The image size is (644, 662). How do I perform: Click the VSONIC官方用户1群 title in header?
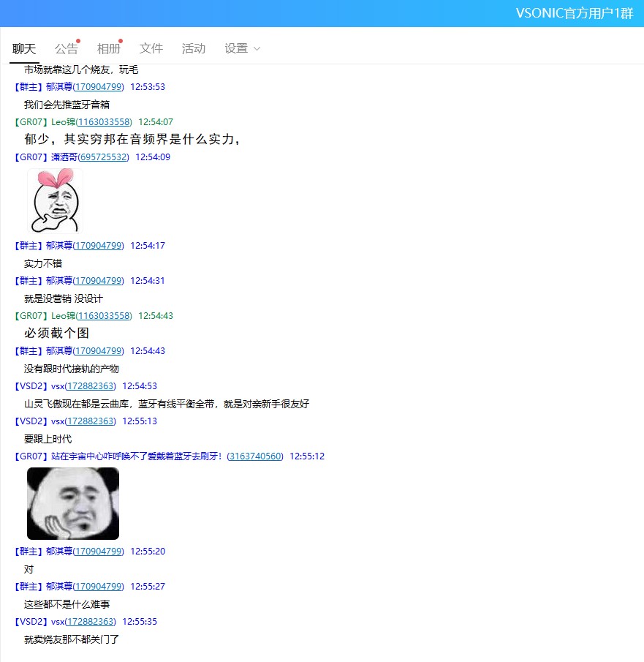tap(574, 13)
